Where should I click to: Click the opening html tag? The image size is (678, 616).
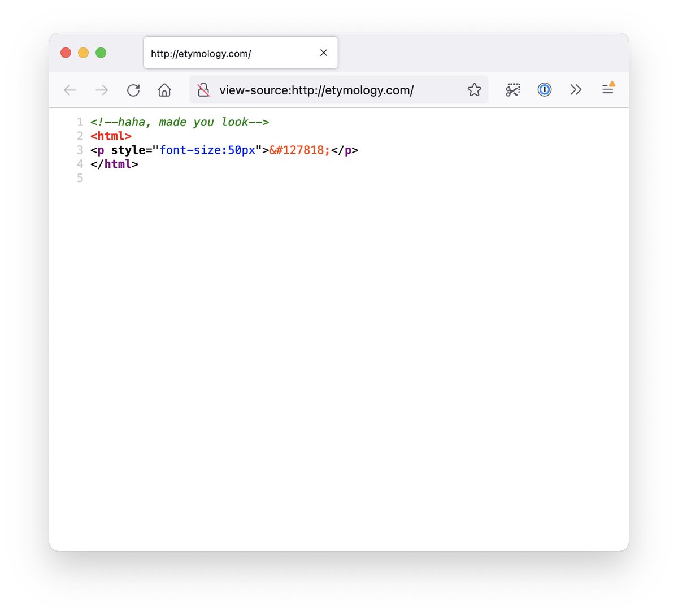[x=111, y=136]
